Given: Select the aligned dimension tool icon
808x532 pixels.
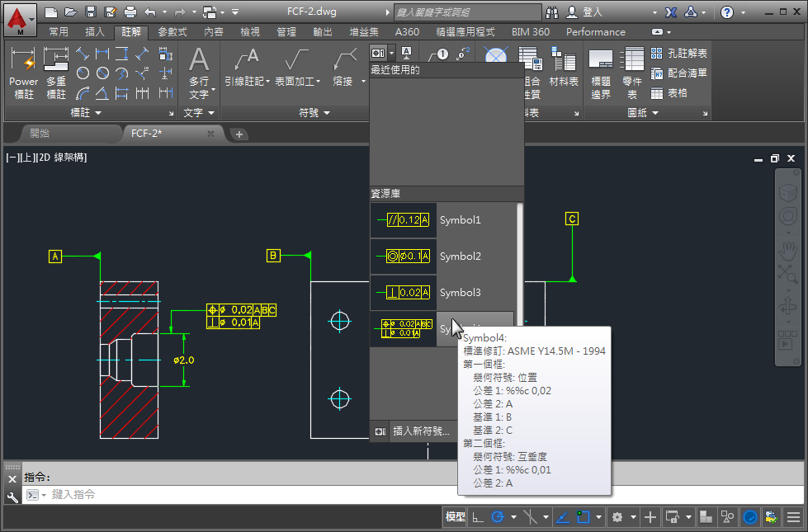Looking at the screenshot, I should [x=83, y=53].
